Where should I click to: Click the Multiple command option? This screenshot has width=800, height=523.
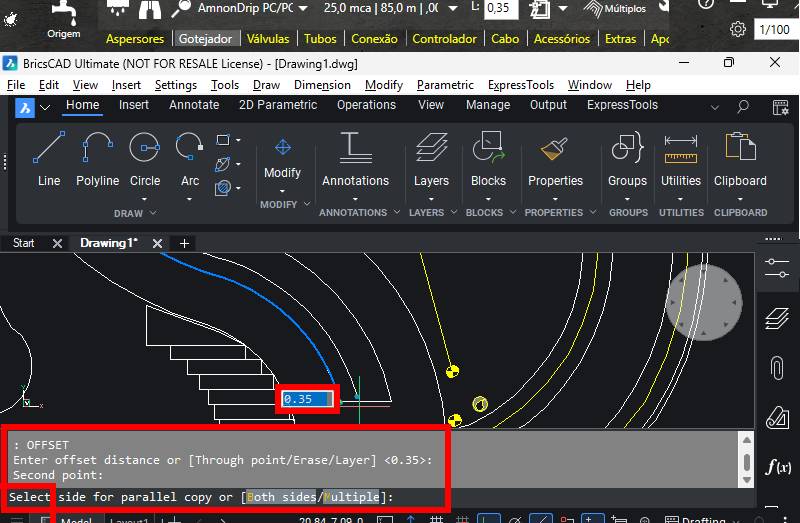(351, 497)
